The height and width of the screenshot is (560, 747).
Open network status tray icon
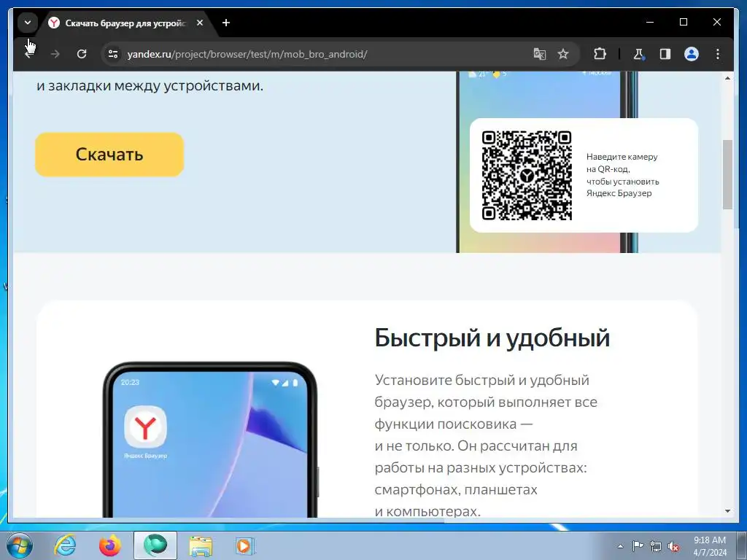click(x=656, y=546)
